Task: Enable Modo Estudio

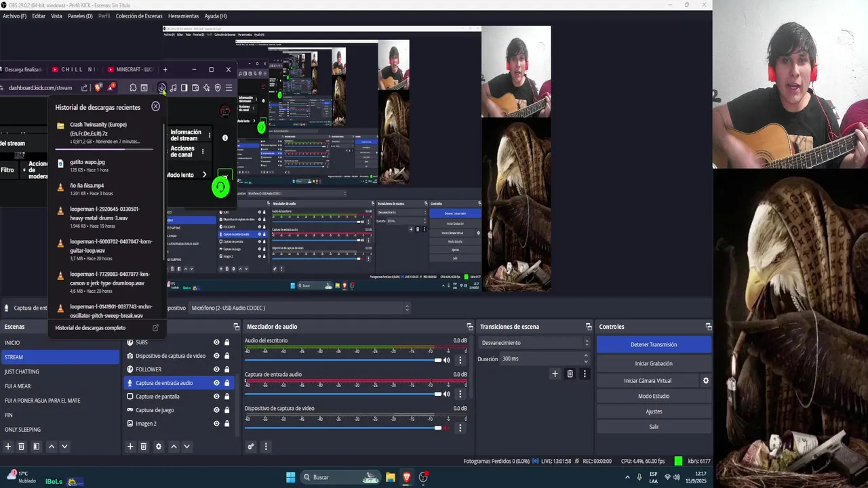Action: coord(654,396)
